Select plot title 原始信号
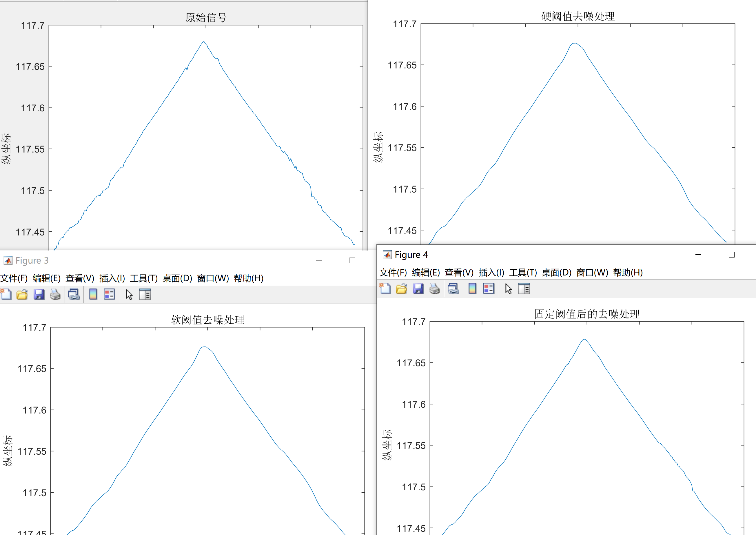The width and height of the screenshot is (756, 535). point(206,17)
